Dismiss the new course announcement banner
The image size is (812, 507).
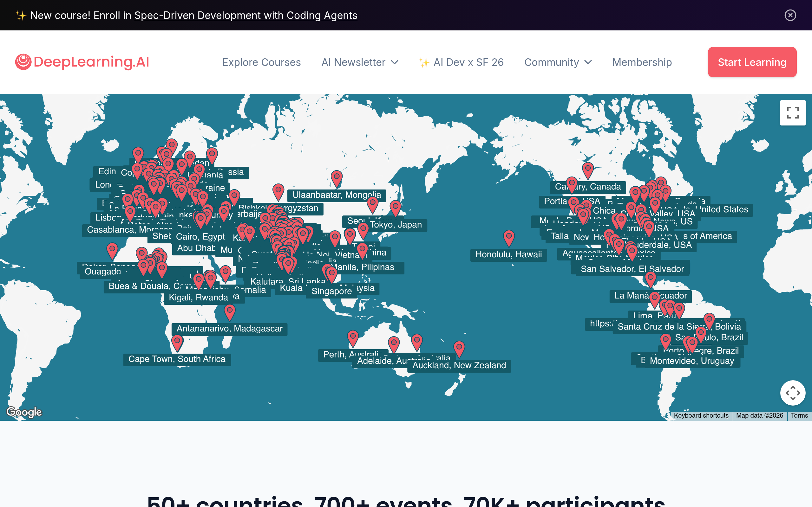pyautogui.click(x=790, y=15)
